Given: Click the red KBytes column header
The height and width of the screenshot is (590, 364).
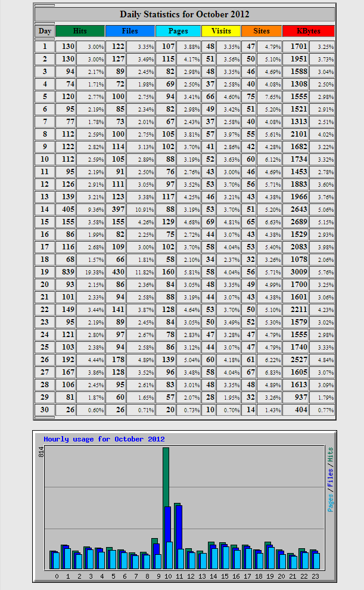Looking at the screenshot, I should coord(308,31).
